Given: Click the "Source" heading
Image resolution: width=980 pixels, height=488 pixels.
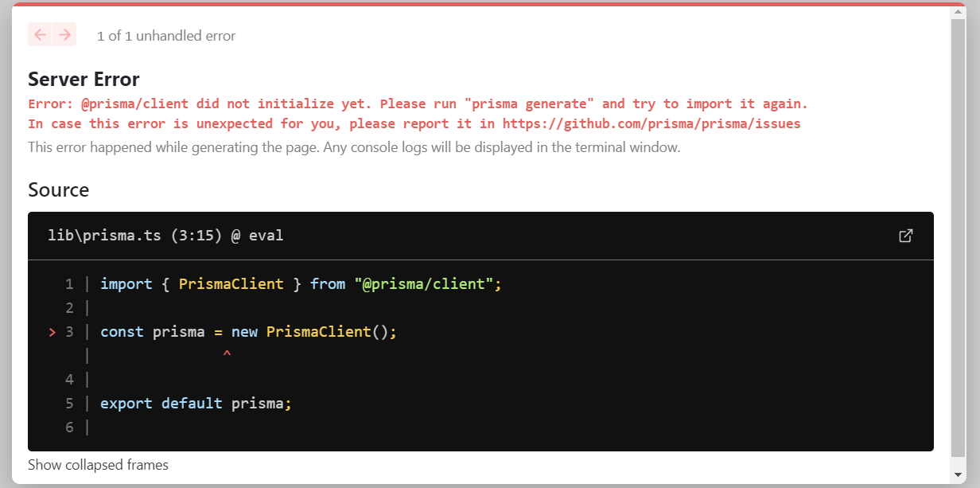Looking at the screenshot, I should click(x=59, y=189).
